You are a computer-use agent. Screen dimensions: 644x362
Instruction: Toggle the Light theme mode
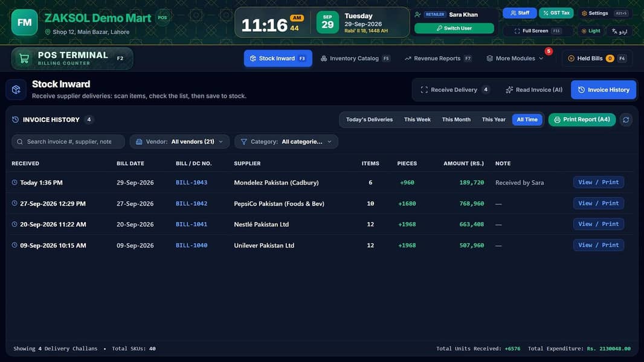pyautogui.click(x=591, y=31)
